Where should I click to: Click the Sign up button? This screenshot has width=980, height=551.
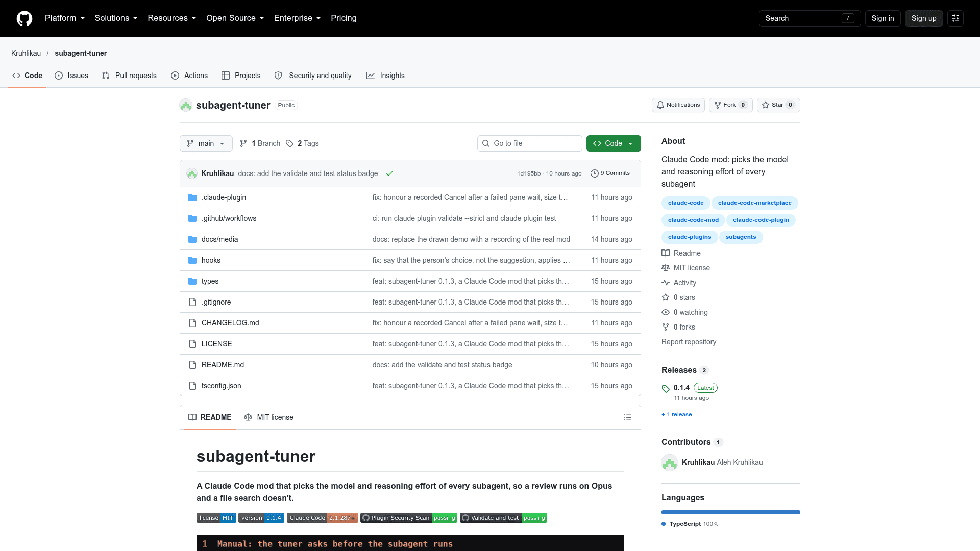click(x=924, y=18)
